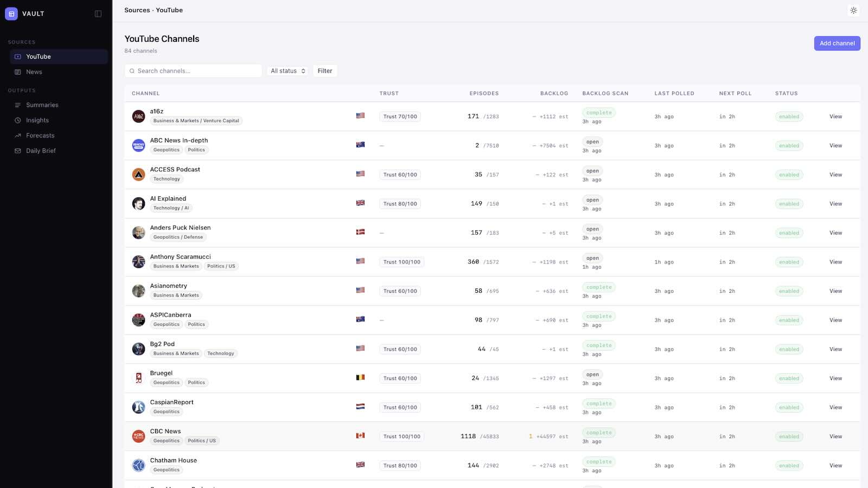View the CBC News channel
The width and height of the screenshot is (868, 488).
pos(835,436)
